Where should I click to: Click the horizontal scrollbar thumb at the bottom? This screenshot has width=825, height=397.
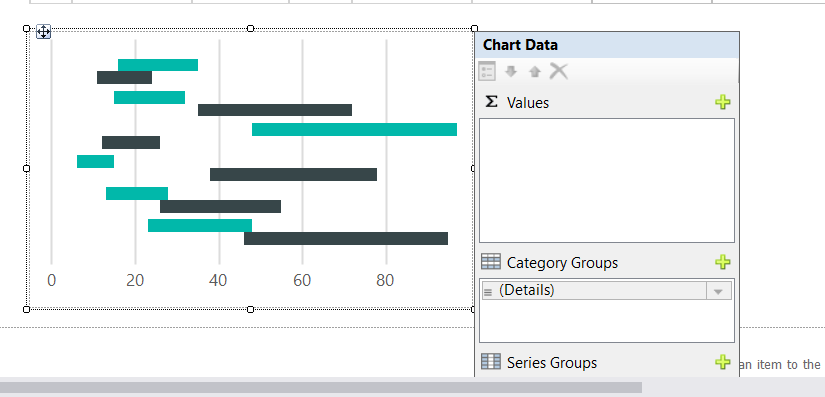(321, 388)
